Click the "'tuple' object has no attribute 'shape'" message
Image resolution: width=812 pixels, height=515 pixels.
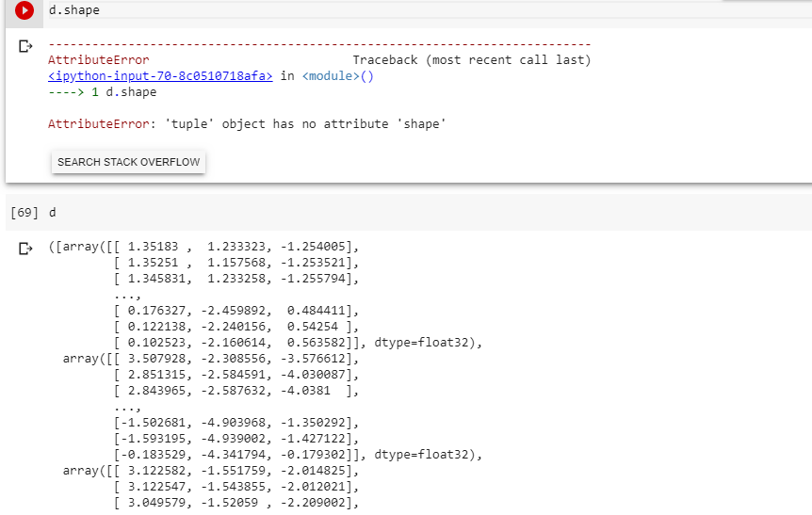point(305,124)
